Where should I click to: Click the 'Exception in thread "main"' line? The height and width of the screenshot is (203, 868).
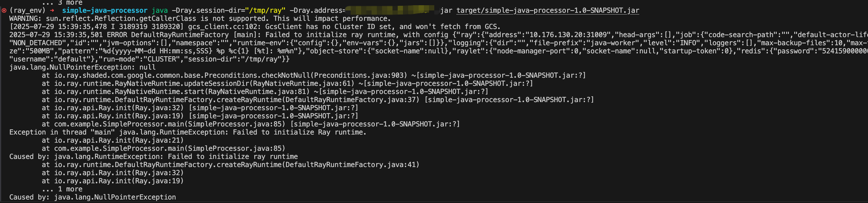point(188,132)
